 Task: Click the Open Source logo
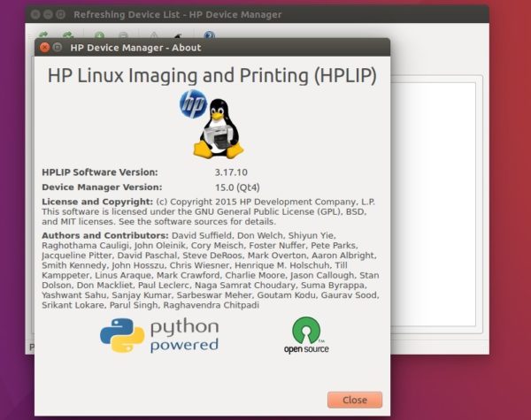306,335
